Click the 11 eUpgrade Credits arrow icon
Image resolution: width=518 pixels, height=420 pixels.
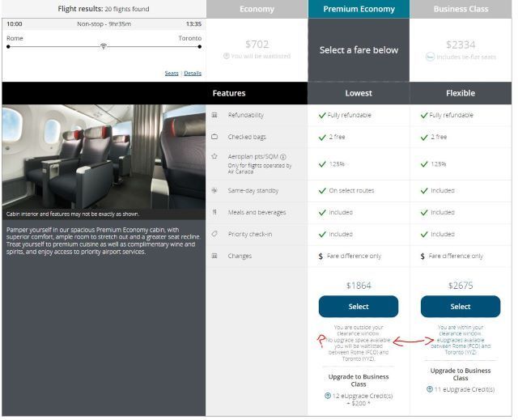point(429,389)
